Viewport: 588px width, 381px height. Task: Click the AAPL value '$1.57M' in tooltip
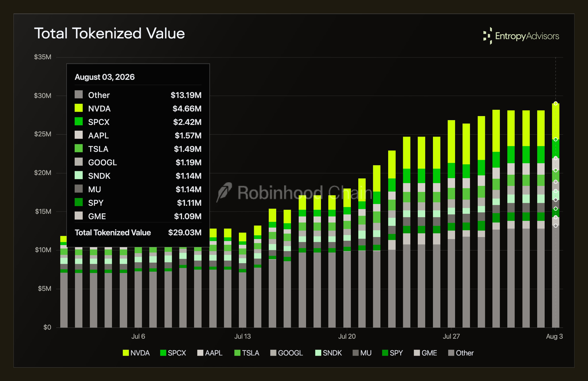(x=188, y=136)
